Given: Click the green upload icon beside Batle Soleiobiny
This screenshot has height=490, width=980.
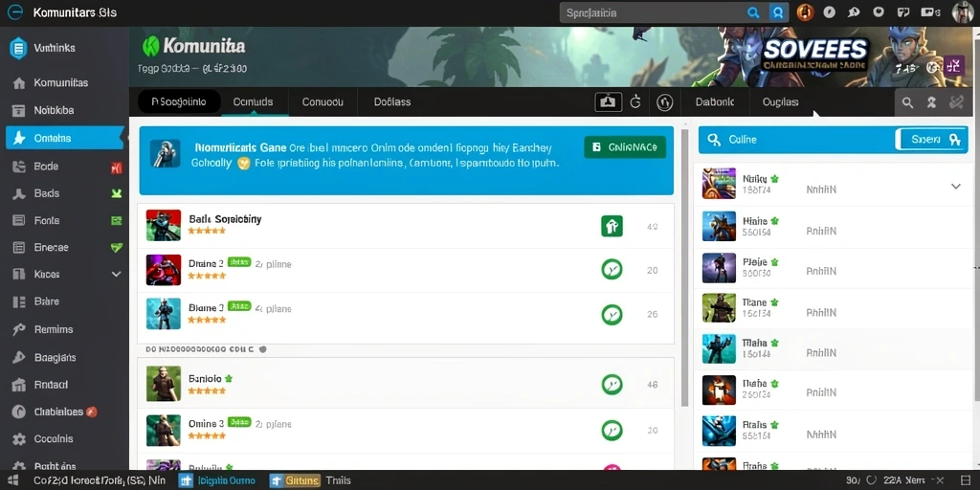Looking at the screenshot, I should [x=612, y=226].
